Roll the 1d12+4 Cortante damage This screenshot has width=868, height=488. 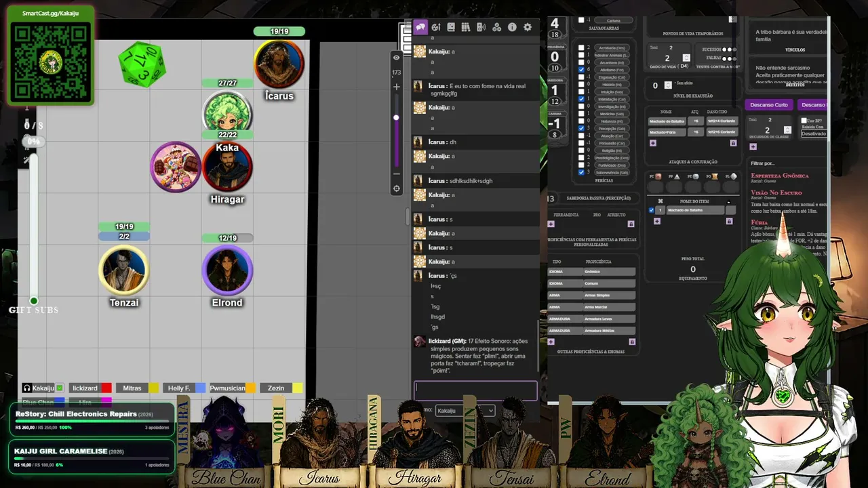[x=722, y=121]
